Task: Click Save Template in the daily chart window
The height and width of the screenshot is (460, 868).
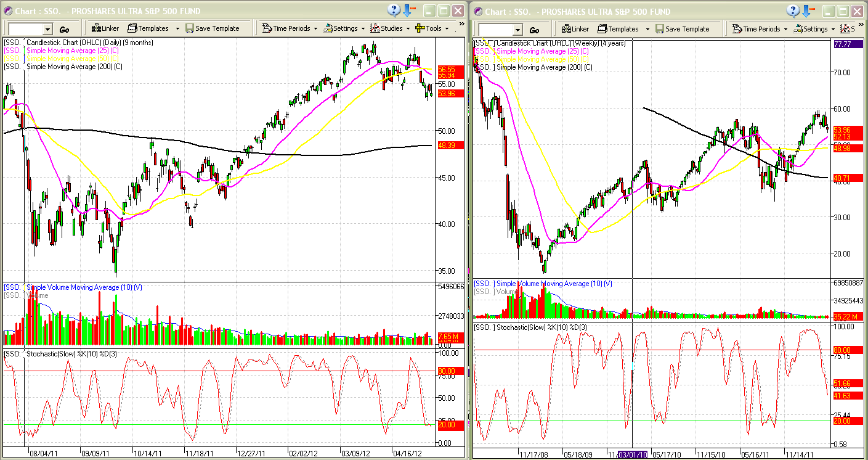Action: pos(212,28)
